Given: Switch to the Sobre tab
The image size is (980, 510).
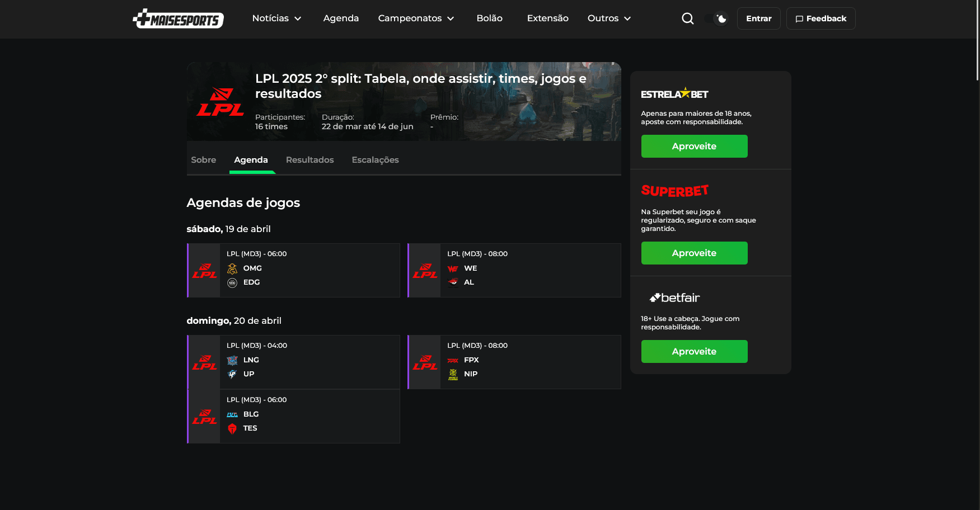Looking at the screenshot, I should [204, 160].
